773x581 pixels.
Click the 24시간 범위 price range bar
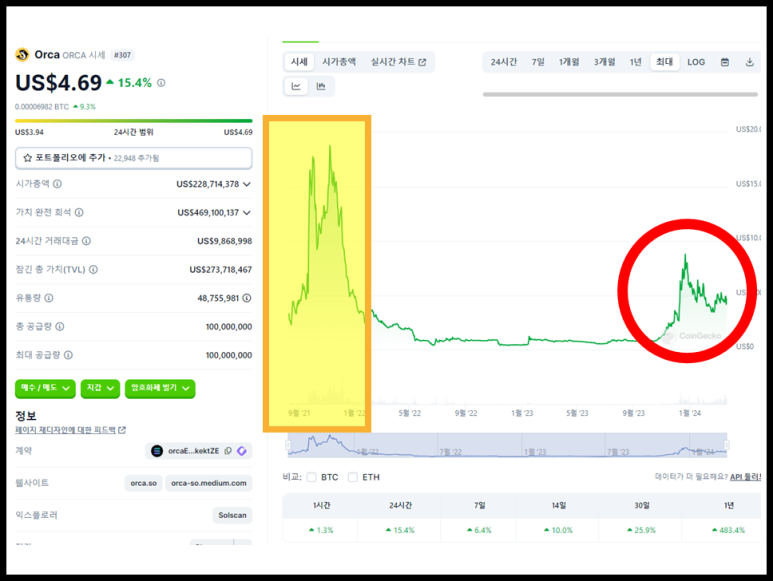(x=134, y=121)
